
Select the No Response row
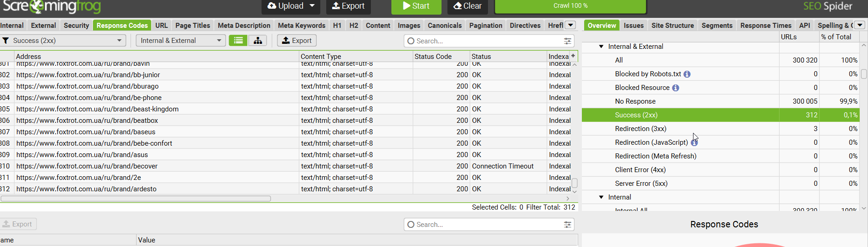[720, 101]
